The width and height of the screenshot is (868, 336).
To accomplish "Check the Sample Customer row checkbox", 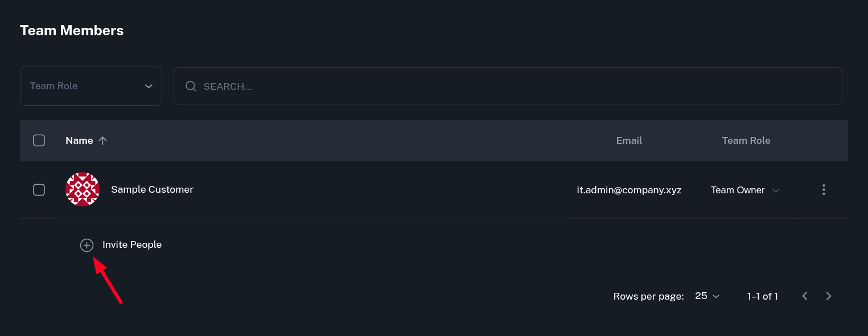I will click(x=39, y=190).
